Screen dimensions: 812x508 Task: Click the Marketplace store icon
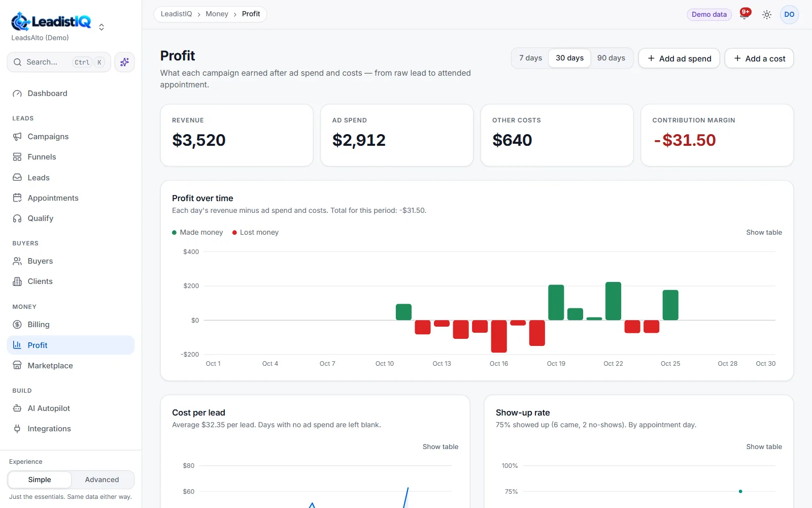click(x=17, y=366)
